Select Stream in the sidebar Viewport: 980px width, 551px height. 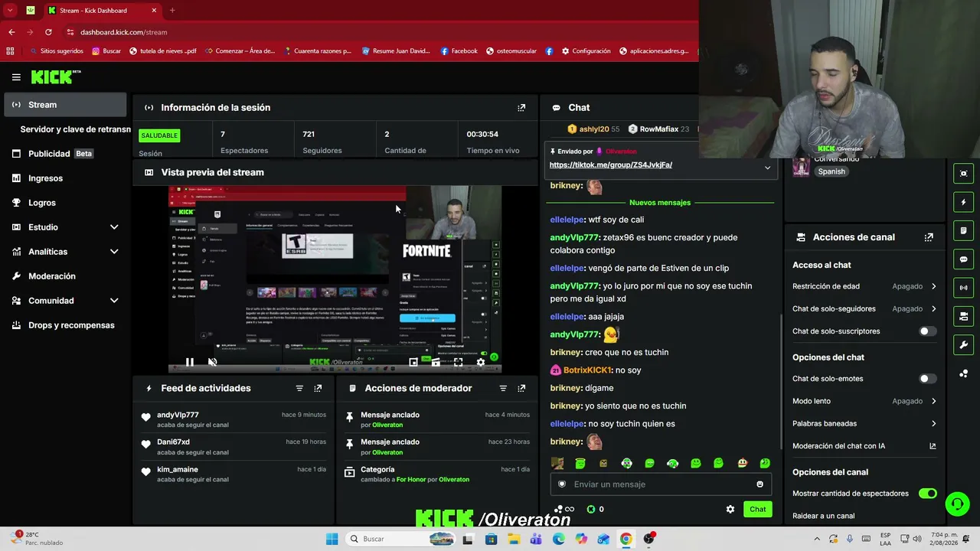click(65, 105)
